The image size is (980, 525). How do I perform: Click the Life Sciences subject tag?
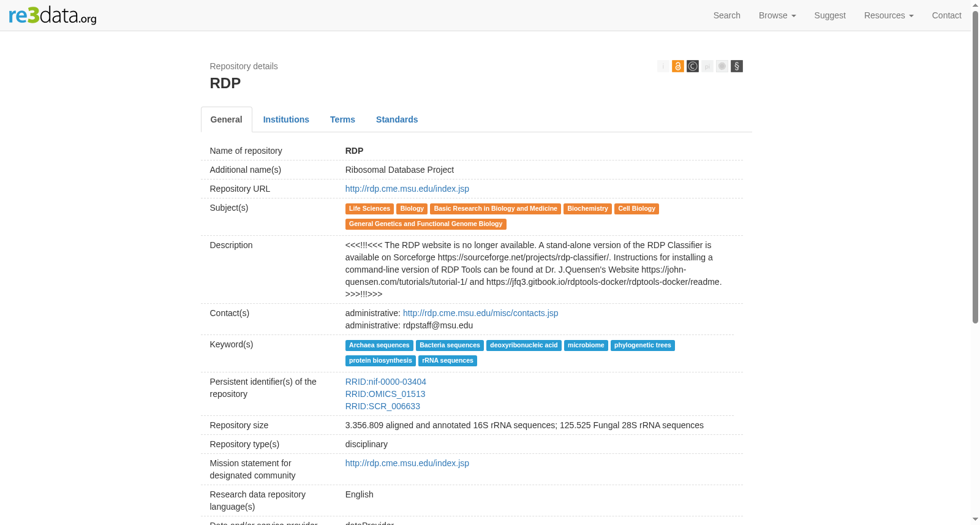click(369, 209)
